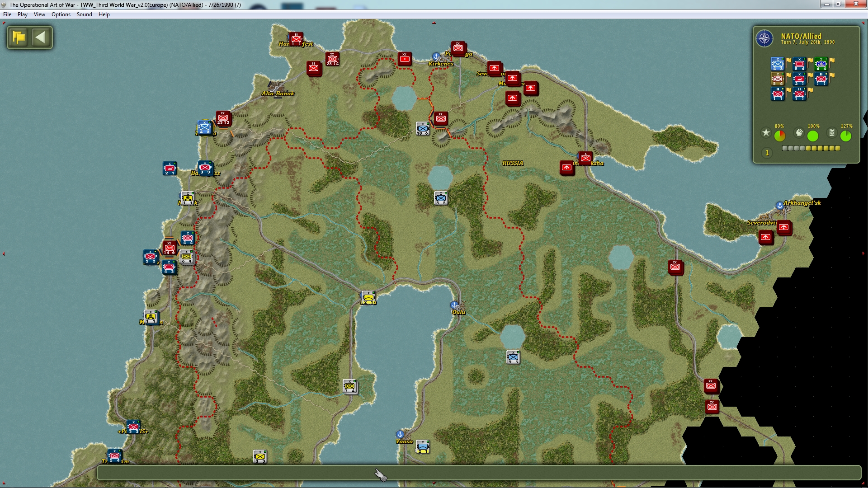Image resolution: width=868 pixels, height=488 pixels.
Task: Click the Turn 7, July 26th, 1990 text
Action: click(x=808, y=42)
